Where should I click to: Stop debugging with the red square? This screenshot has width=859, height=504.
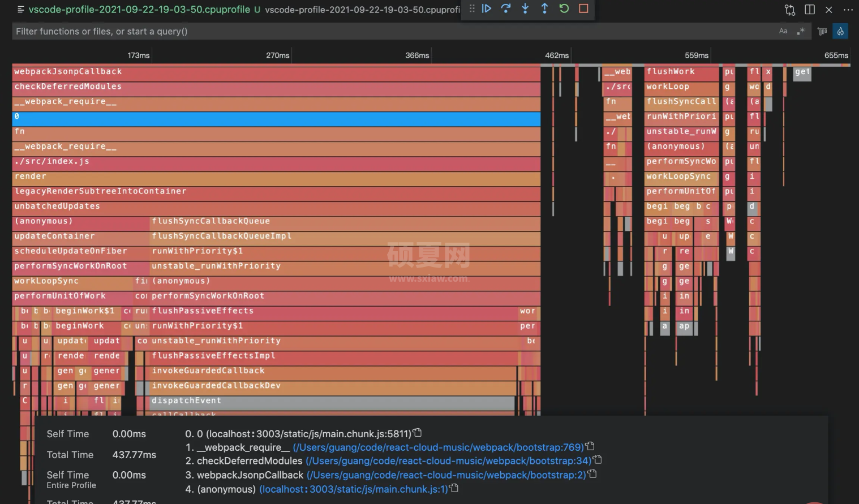[583, 8]
